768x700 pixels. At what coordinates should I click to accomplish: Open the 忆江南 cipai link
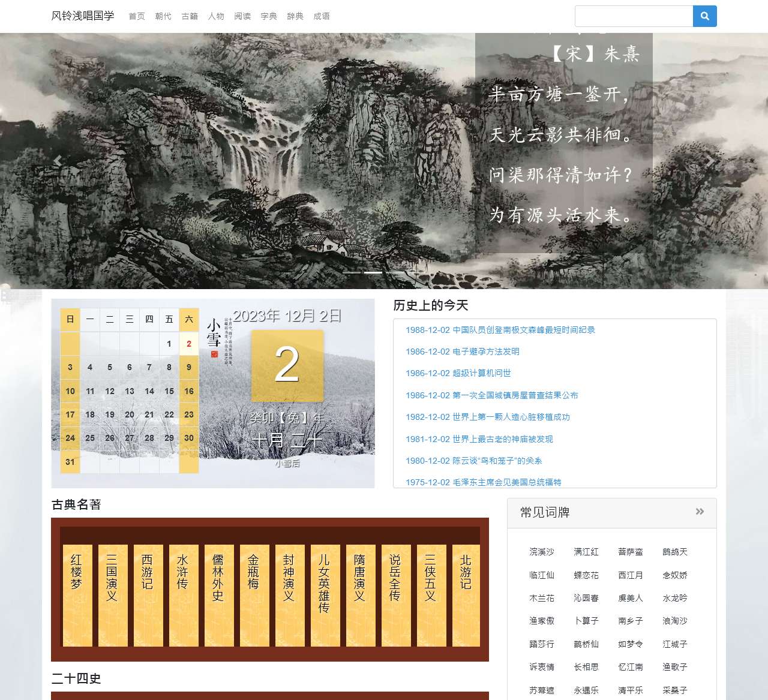631,667
